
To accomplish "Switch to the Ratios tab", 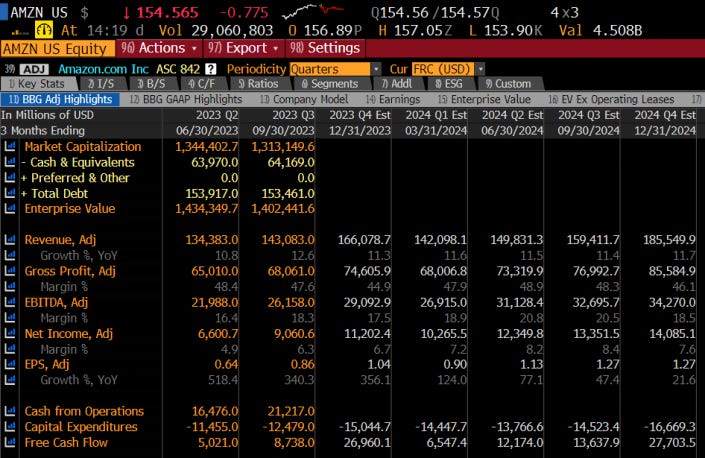I will [259, 84].
